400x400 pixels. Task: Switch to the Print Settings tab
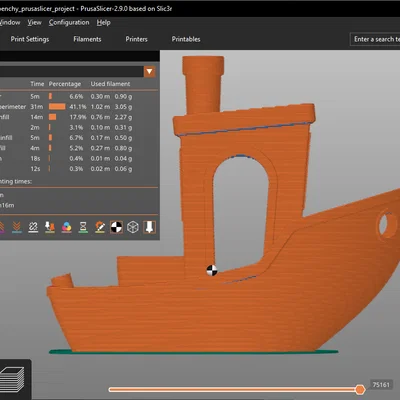(x=30, y=39)
